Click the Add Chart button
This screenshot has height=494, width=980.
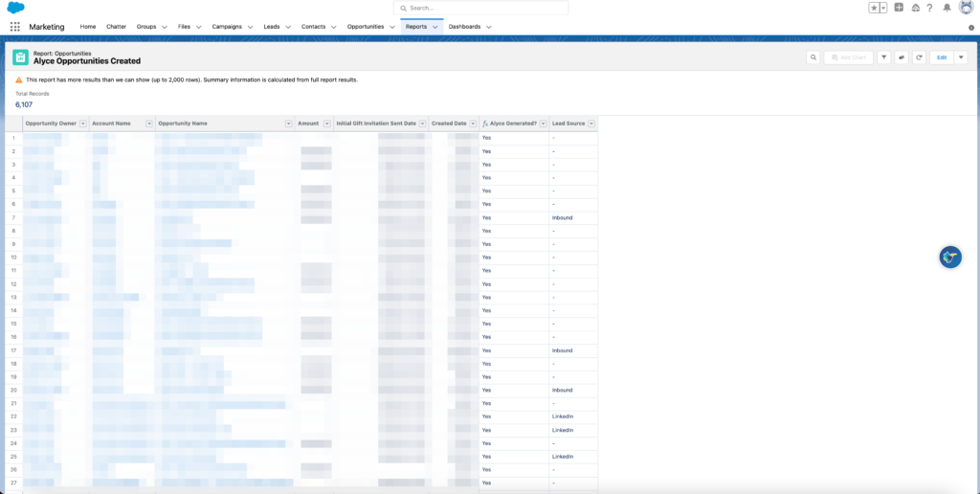pos(848,57)
